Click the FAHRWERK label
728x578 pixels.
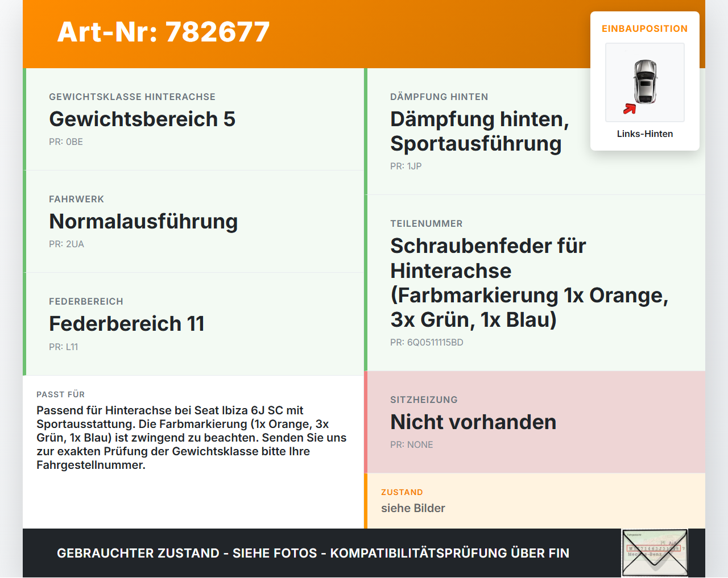76,199
